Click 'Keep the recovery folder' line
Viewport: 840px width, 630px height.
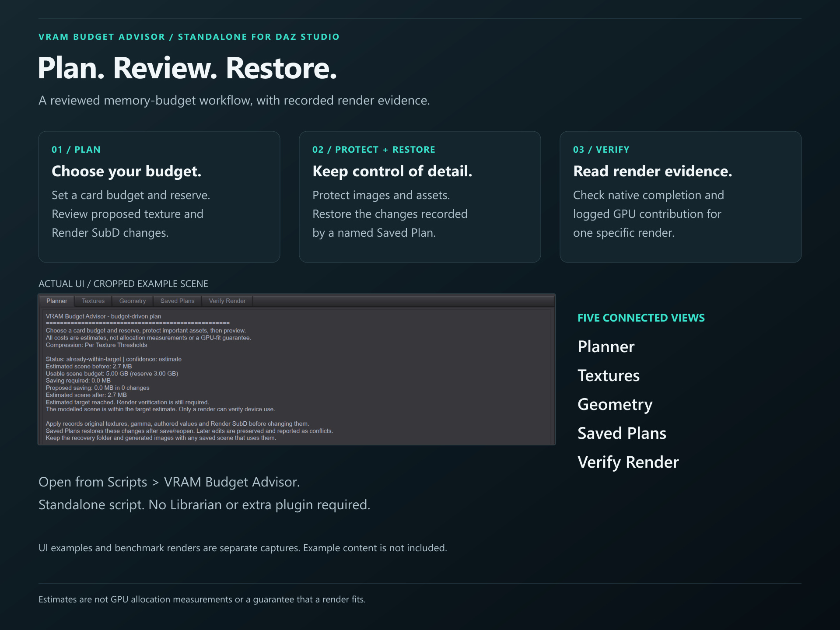pos(161,438)
